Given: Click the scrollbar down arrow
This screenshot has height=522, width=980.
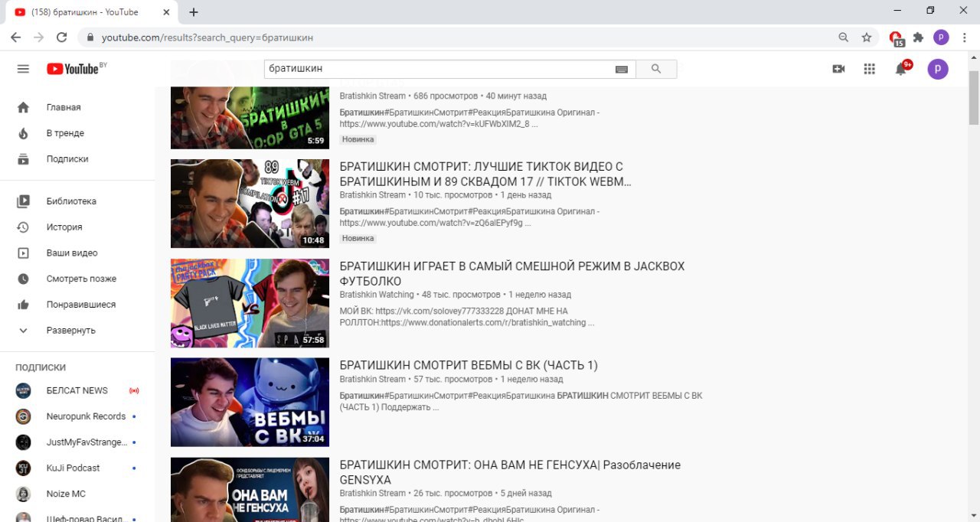Looking at the screenshot, I should pos(974,515).
